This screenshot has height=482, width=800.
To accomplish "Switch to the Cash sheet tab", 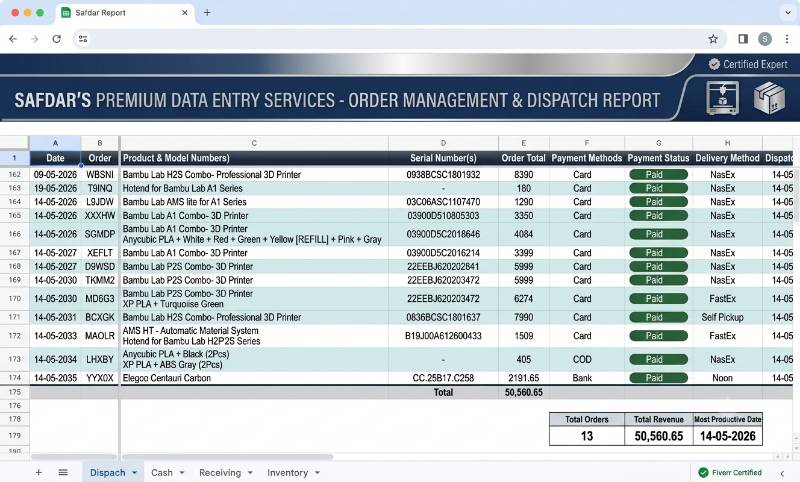I will point(162,473).
